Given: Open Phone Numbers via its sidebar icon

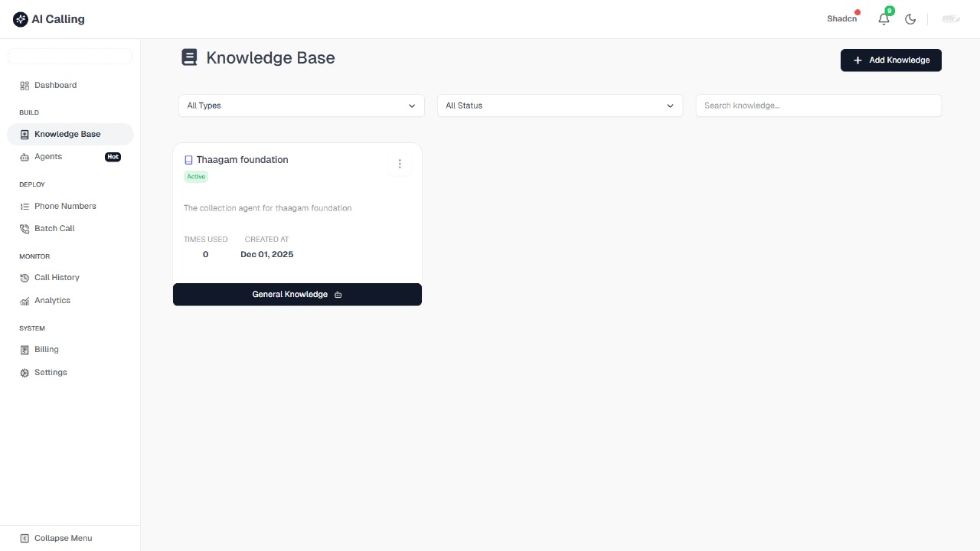Looking at the screenshot, I should (x=24, y=206).
